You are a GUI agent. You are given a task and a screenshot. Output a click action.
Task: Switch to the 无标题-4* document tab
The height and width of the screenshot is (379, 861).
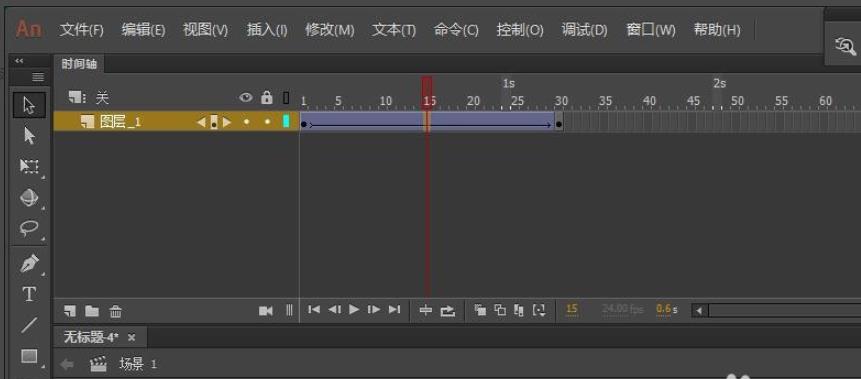coord(91,337)
